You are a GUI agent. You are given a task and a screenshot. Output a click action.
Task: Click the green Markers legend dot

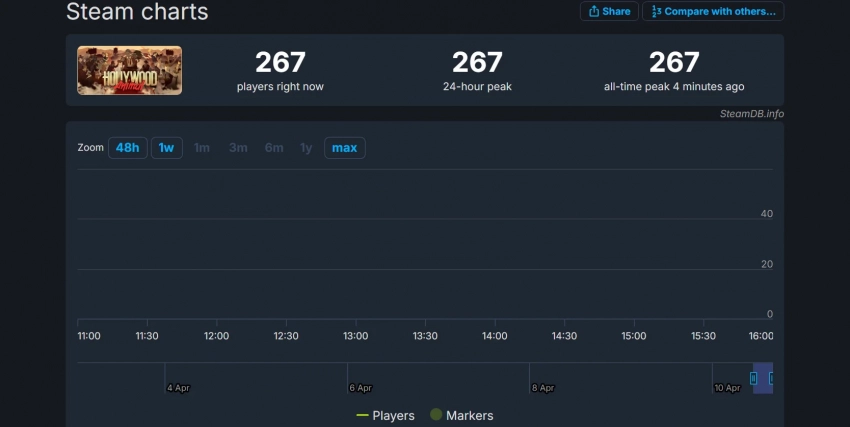coord(436,415)
